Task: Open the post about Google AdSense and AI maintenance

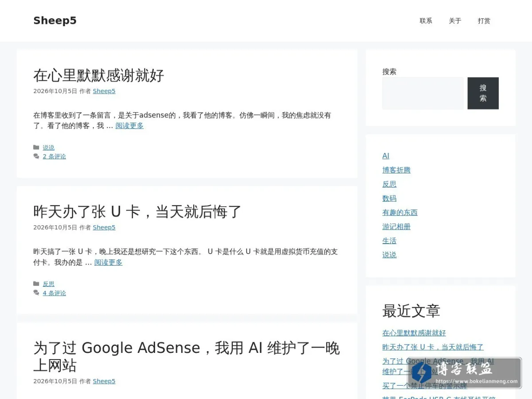Action: click(187, 356)
